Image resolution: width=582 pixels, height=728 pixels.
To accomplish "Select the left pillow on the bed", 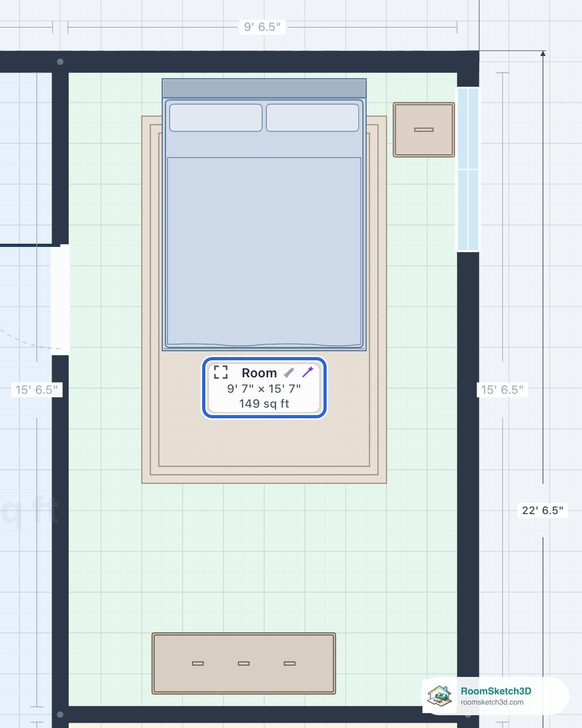I will pyautogui.click(x=215, y=118).
